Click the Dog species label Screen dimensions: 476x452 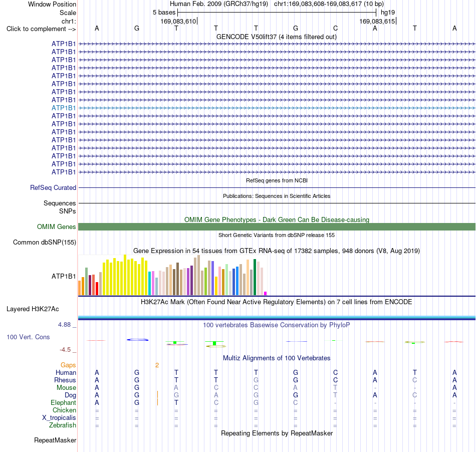[70, 395]
